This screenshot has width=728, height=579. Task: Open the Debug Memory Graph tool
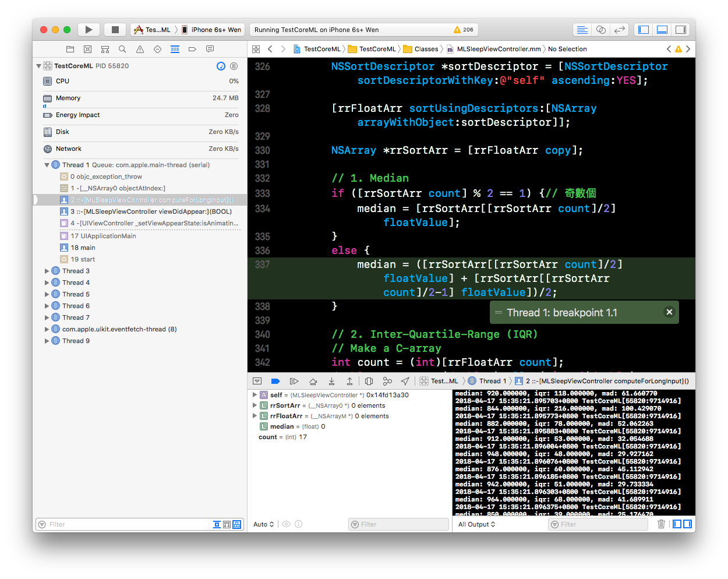(x=387, y=381)
